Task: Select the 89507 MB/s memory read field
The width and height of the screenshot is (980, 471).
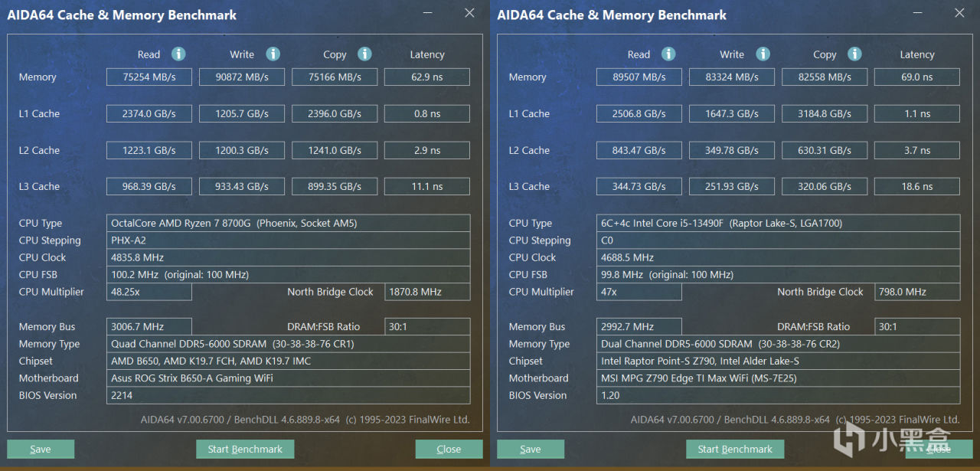Action: coord(639,77)
